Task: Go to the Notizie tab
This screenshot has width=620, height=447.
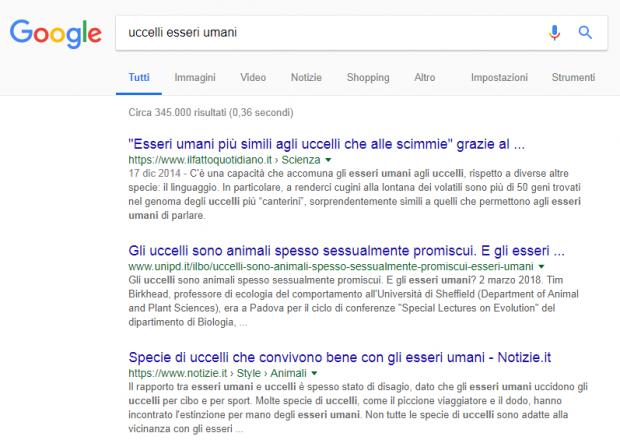Action: (306, 78)
